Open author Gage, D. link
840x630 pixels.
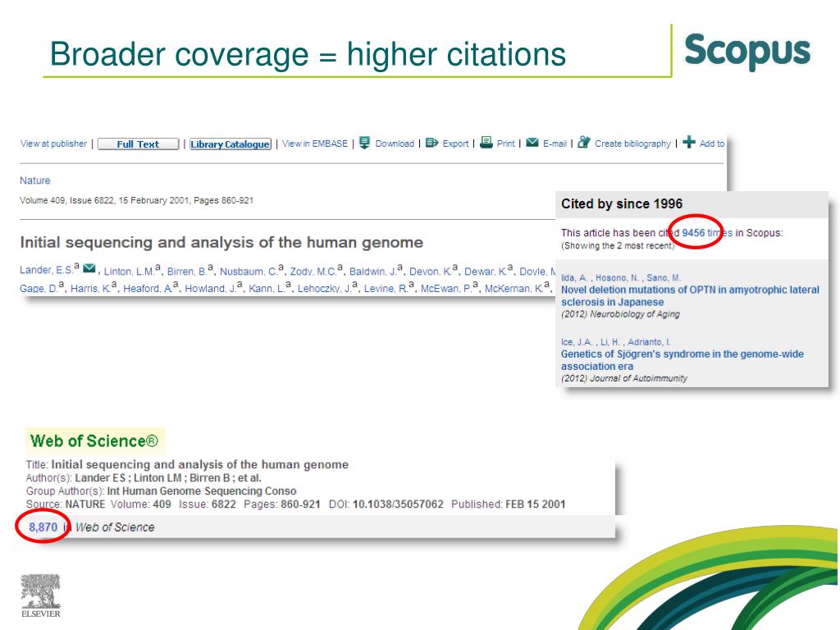(x=39, y=288)
